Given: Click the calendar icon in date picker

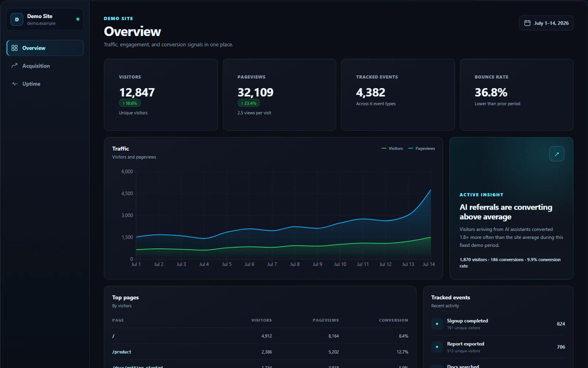Looking at the screenshot, I should pyautogui.click(x=527, y=23).
